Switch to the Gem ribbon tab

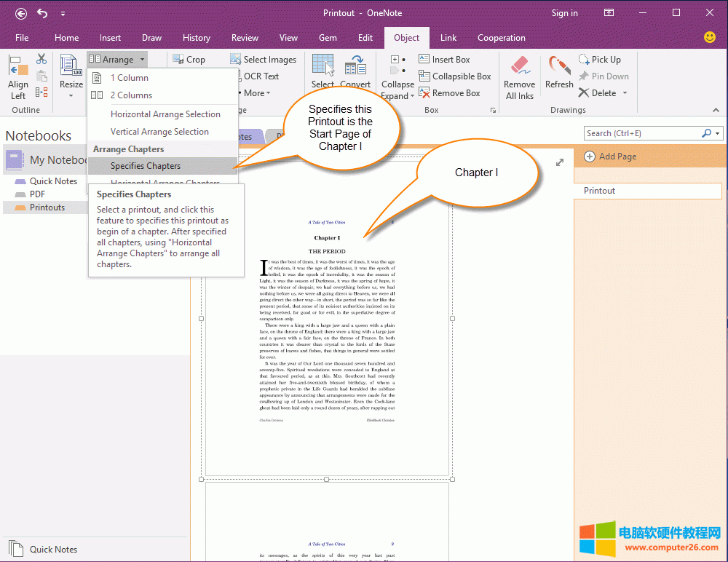[328, 38]
